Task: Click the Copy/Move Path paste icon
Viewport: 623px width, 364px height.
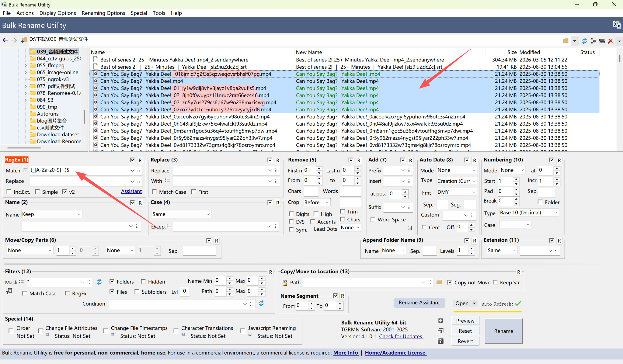Action: [x=284, y=283]
